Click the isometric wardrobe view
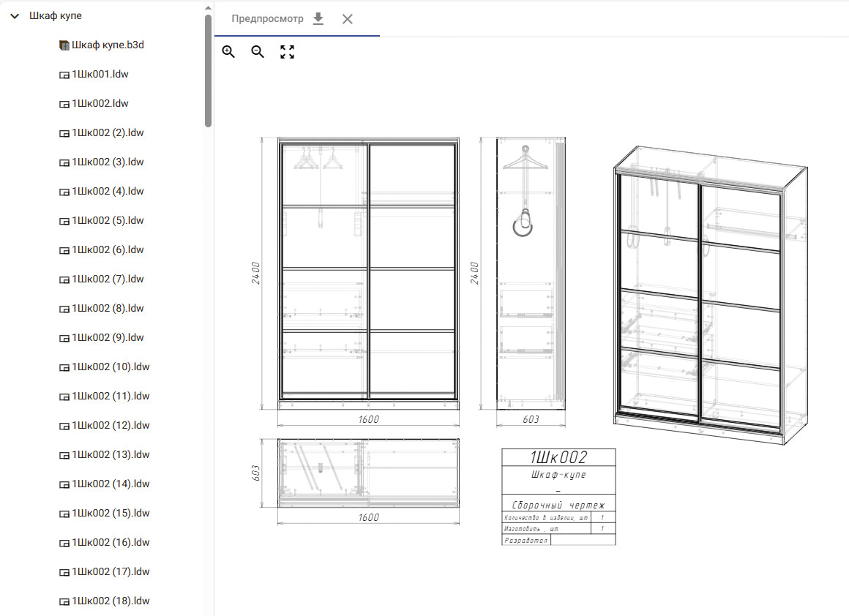Image resolution: width=849 pixels, height=616 pixels. pos(711,295)
